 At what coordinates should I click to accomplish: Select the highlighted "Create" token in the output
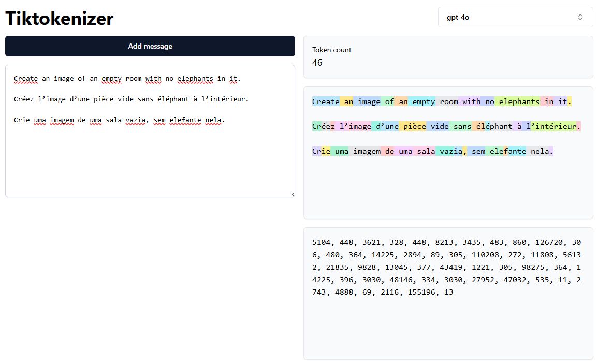326,101
